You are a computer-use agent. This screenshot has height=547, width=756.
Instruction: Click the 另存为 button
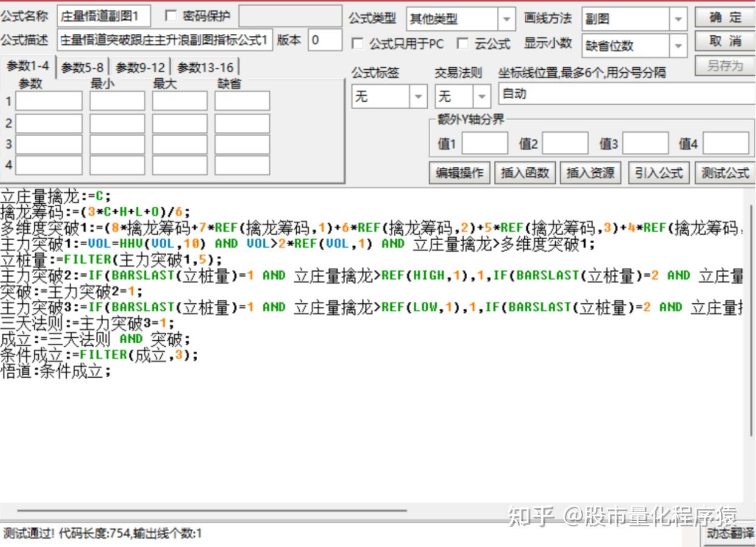tap(724, 65)
